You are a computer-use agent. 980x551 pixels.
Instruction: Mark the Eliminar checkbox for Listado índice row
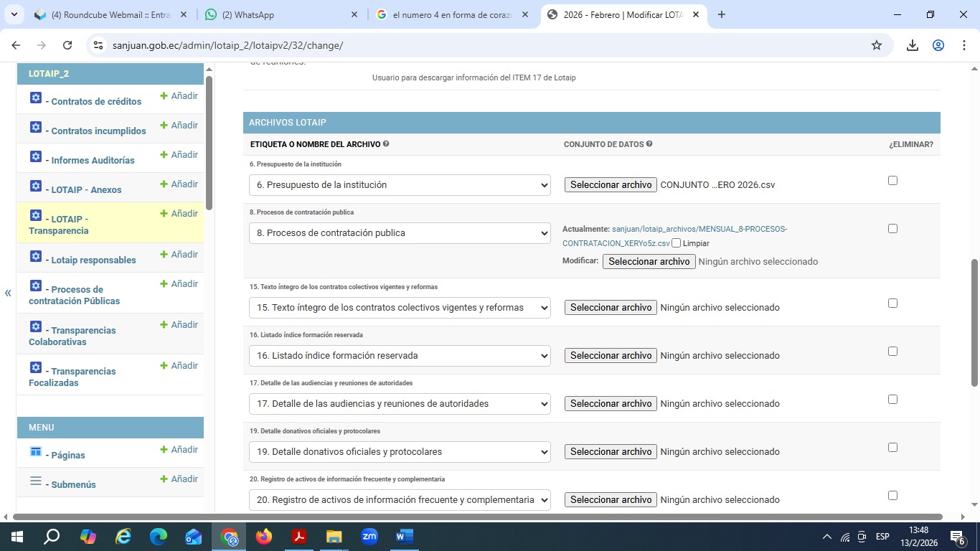click(x=892, y=352)
